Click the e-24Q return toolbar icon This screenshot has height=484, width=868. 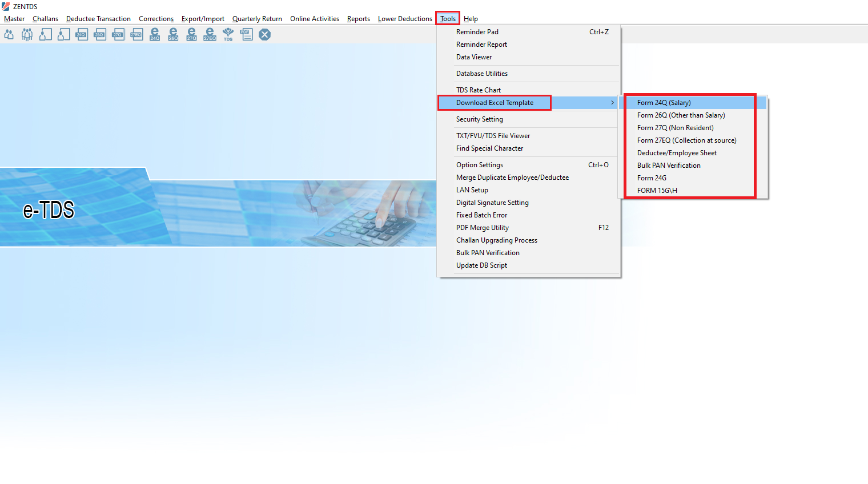click(x=155, y=35)
